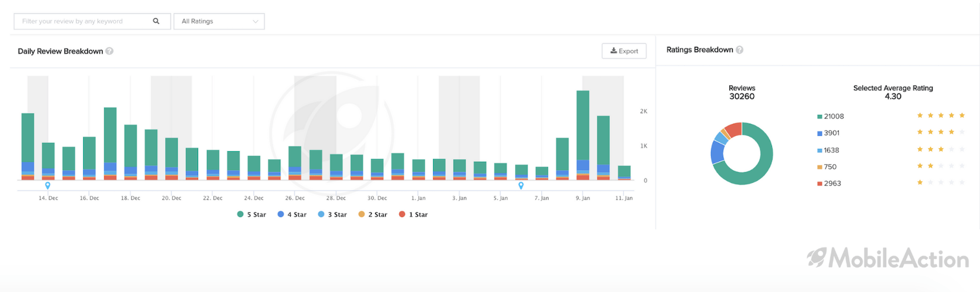Open the Ratings Breakdown help icon
Image resolution: width=980 pixels, height=292 pixels.
pyautogui.click(x=740, y=50)
